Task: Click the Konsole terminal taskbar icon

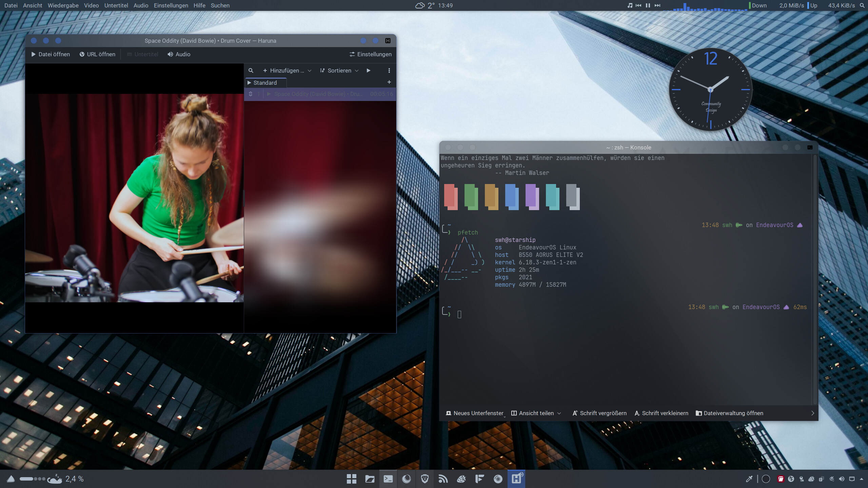Action: [388, 479]
